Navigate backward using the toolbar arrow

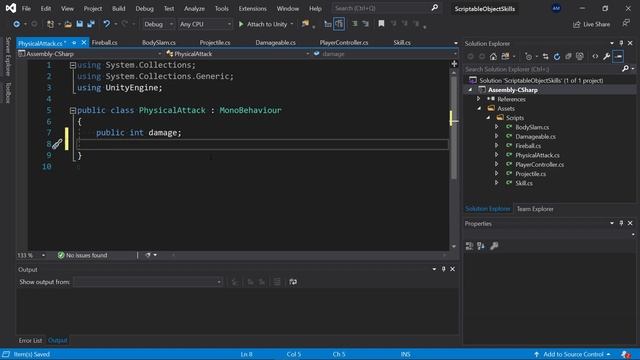(x=16, y=24)
